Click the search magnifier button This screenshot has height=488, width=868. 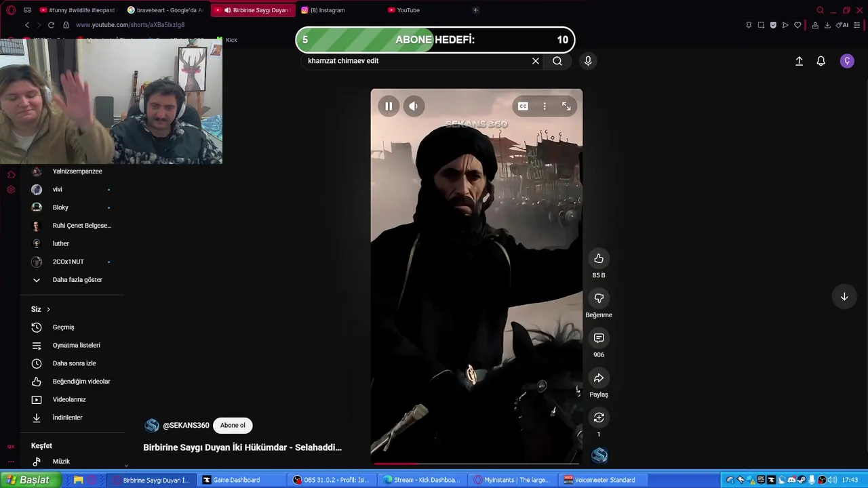(x=557, y=61)
